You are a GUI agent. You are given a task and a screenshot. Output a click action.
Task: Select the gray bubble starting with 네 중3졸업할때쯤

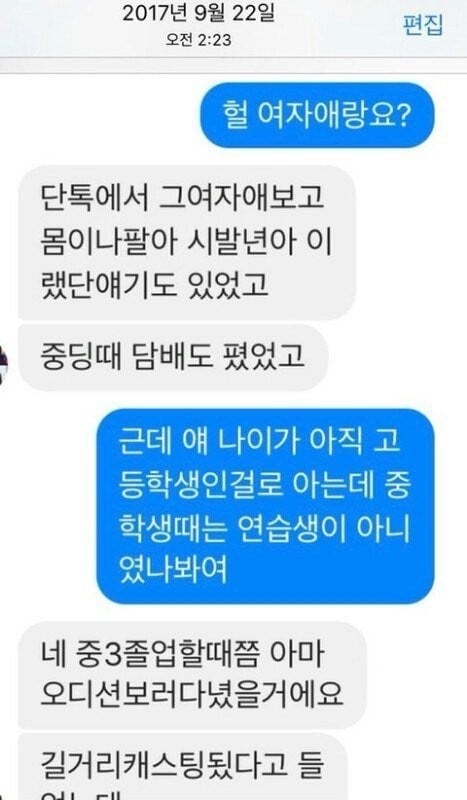pos(192,674)
